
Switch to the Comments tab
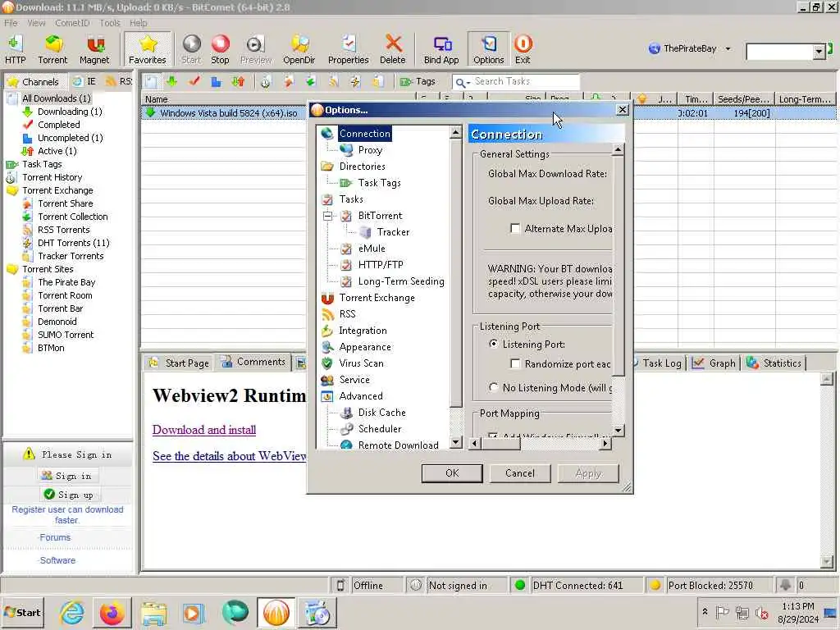click(253, 362)
